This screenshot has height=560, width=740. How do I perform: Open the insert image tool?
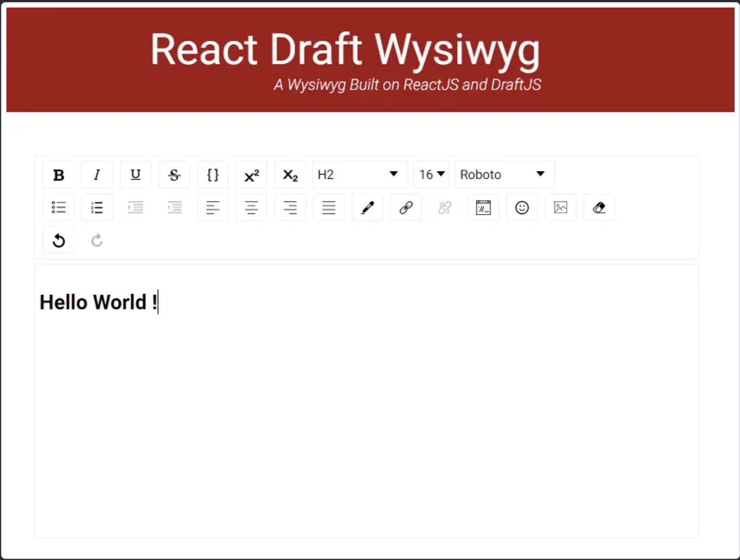coord(561,207)
